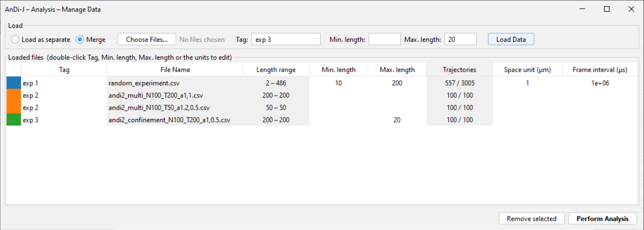Image resolution: width=644 pixels, height=230 pixels.
Task: Click max length value 200 for exp 1
Action: (397, 83)
